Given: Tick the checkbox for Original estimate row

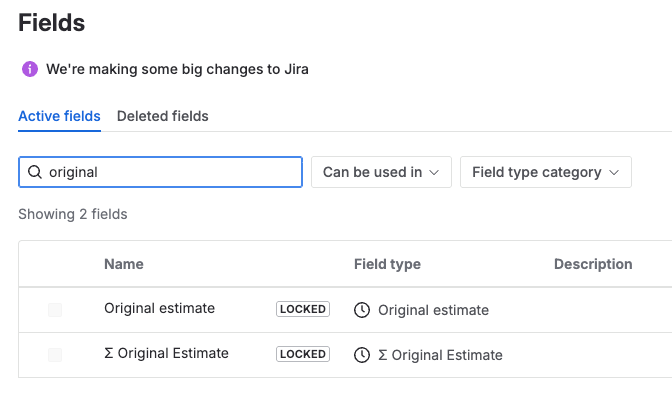Looking at the screenshot, I should pyautogui.click(x=55, y=310).
